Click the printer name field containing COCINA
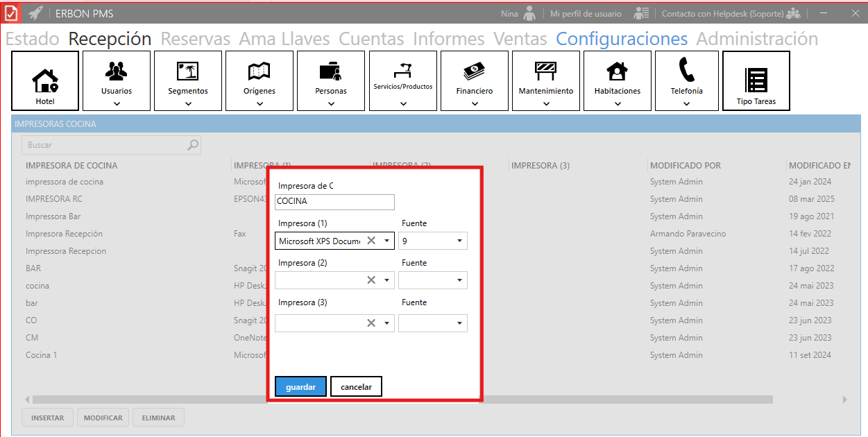Screen dimensions: 868x437 tap(334, 202)
